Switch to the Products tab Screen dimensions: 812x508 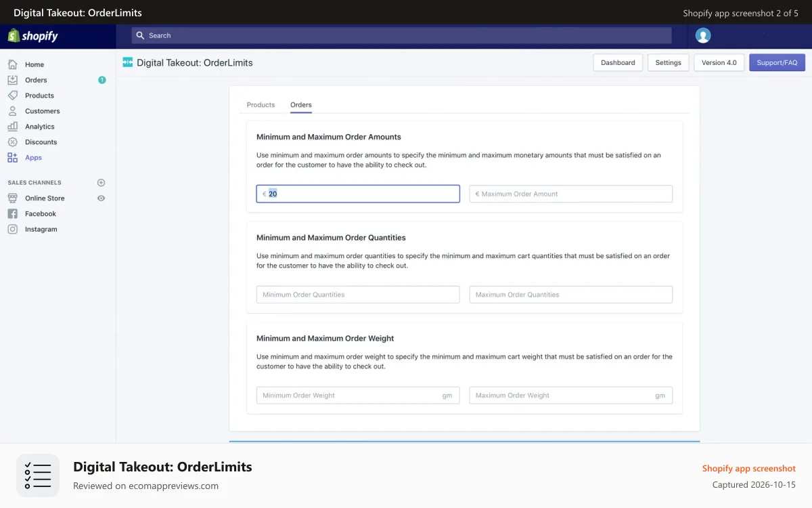tap(261, 105)
